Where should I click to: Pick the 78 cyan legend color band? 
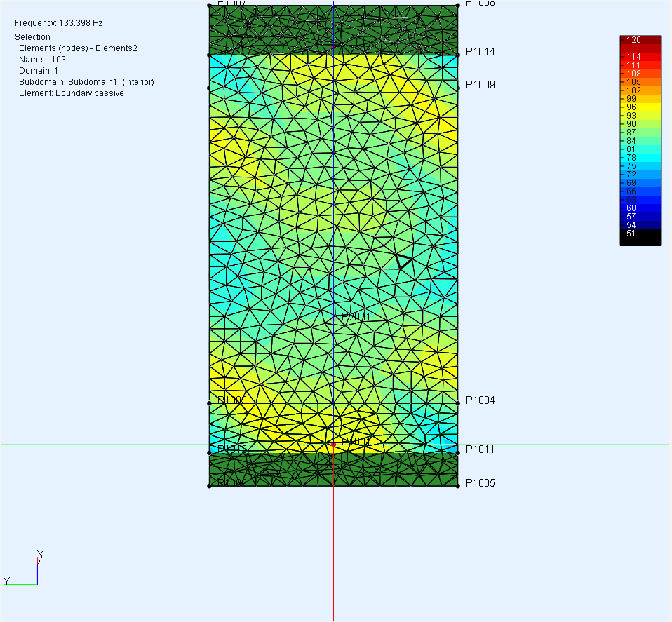[x=640, y=158]
